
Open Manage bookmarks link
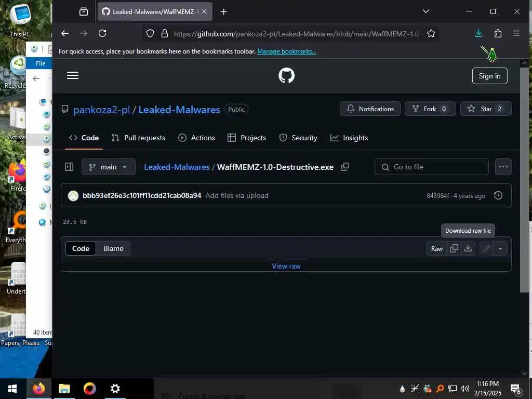[x=287, y=51]
